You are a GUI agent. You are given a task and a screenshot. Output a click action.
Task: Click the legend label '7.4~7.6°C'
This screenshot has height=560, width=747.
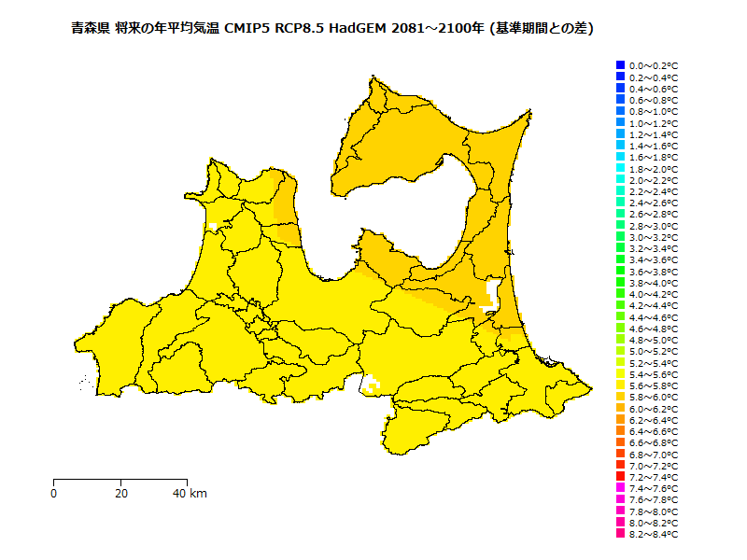(654, 489)
